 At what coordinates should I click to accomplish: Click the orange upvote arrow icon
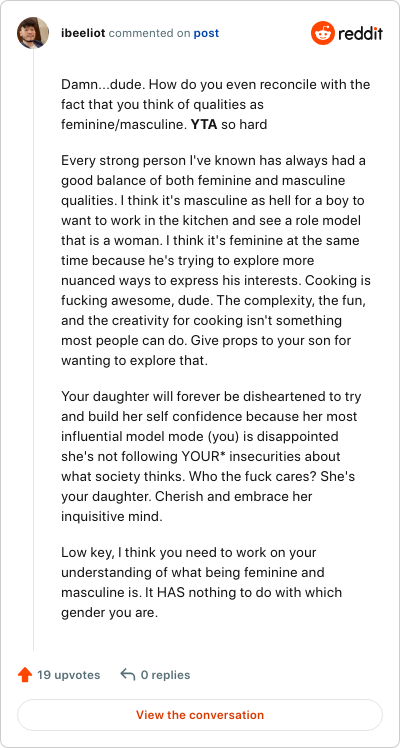(24, 675)
